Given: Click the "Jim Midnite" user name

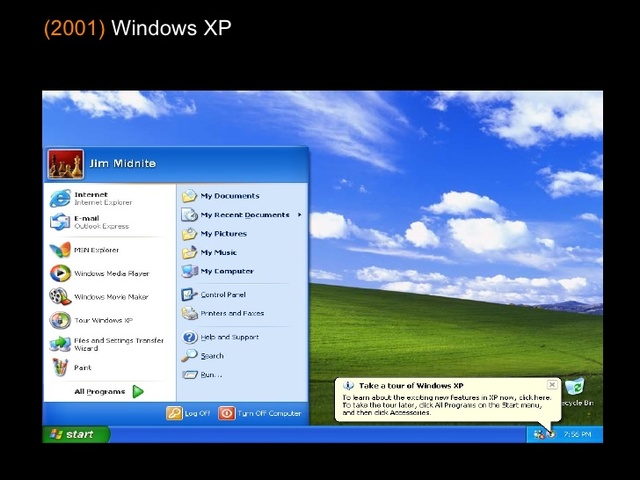Looking at the screenshot, I should (x=122, y=164).
